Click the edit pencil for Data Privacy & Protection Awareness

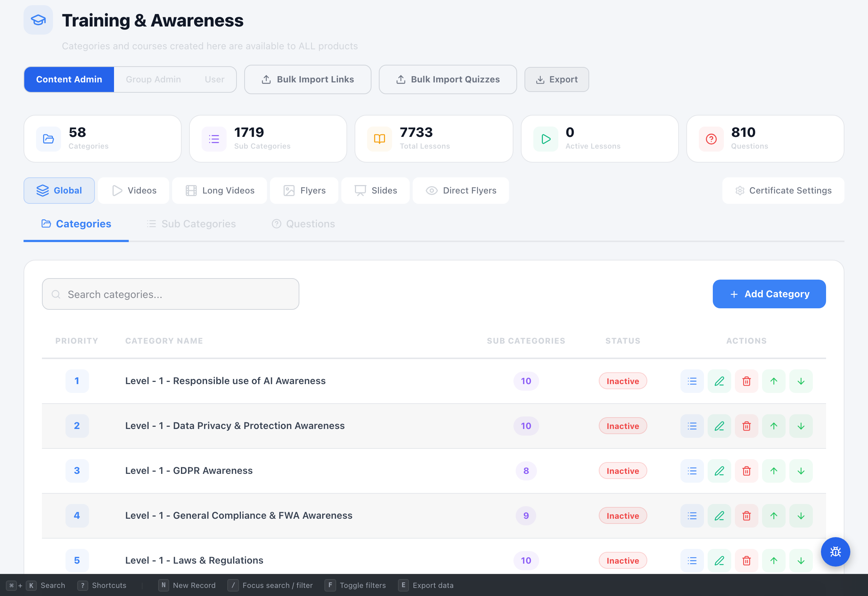pyautogui.click(x=719, y=426)
